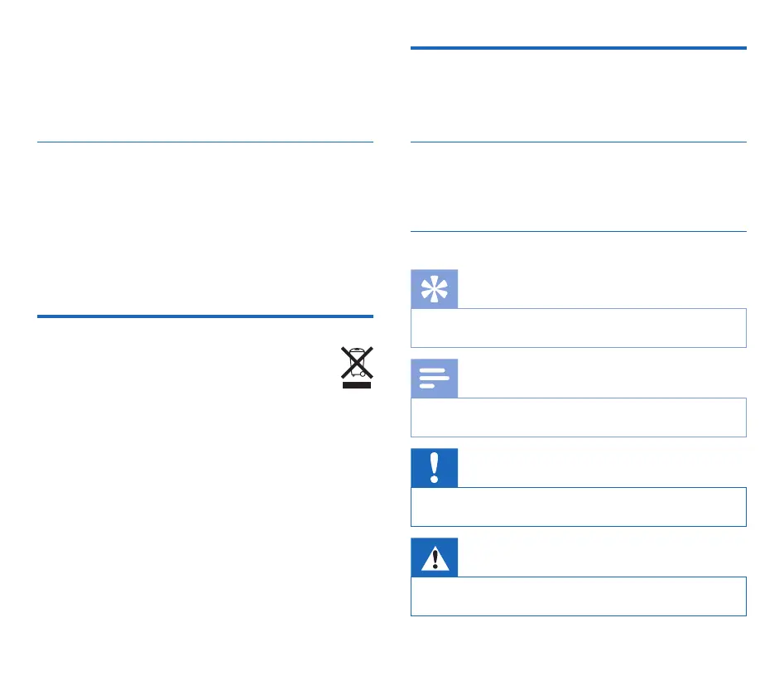784x695 pixels.
Task: Select the asterisk tip icon
Action: 435,289
